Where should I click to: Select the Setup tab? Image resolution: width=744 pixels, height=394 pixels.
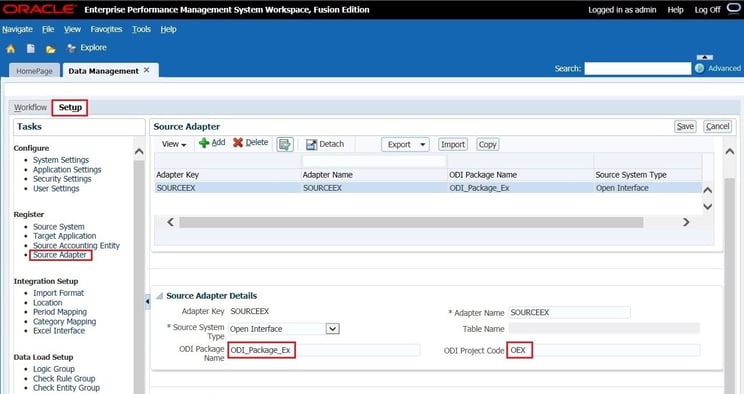click(70, 107)
